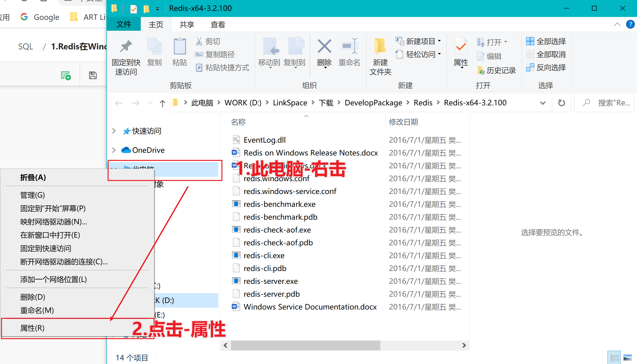Select Properties 属性(R) in context menu
The height and width of the screenshot is (364, 637).
pos(32,328)
